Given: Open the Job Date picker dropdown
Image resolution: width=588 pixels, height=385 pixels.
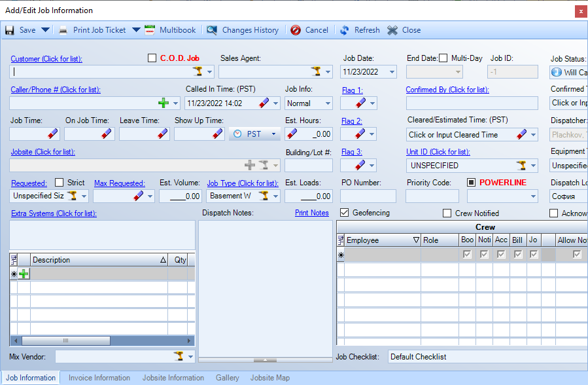Looking at the screenshot, I should pyautogui.click(x=392, y=71).
